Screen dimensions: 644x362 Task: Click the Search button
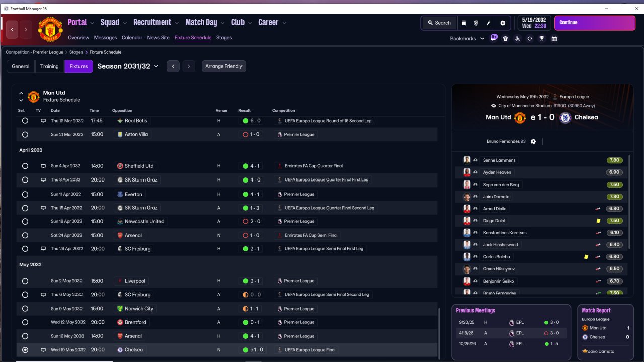[x=439, y=23]
